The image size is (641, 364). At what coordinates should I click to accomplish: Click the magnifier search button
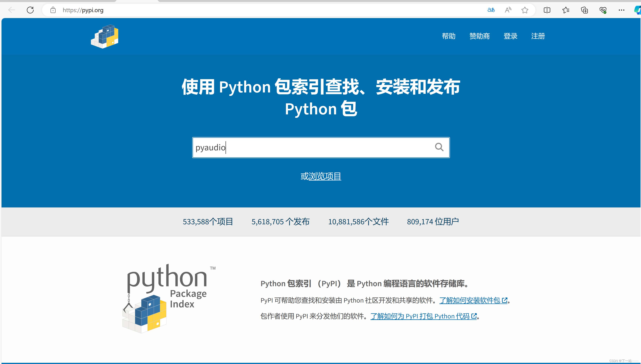click(x=439, y=147)
